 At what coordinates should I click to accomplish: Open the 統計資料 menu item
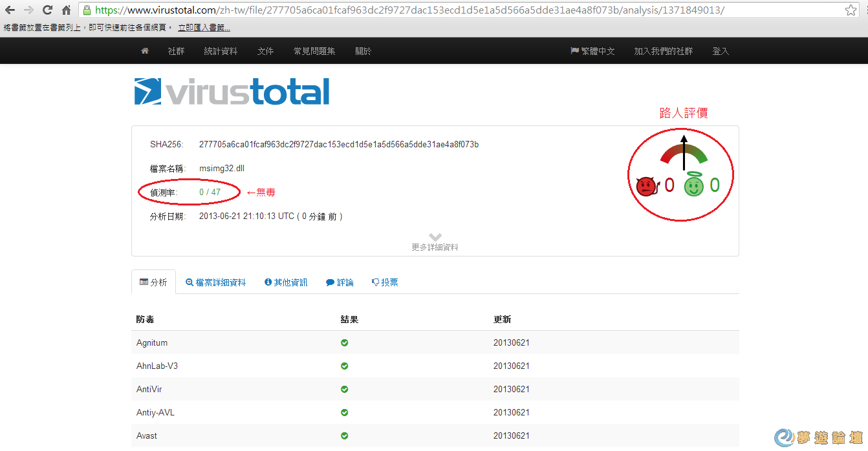221,51
